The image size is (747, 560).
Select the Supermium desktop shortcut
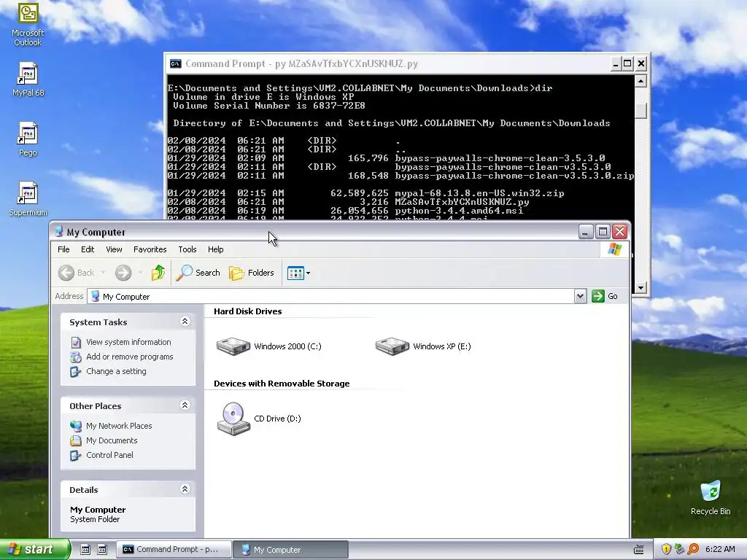(x=28, y=199)
